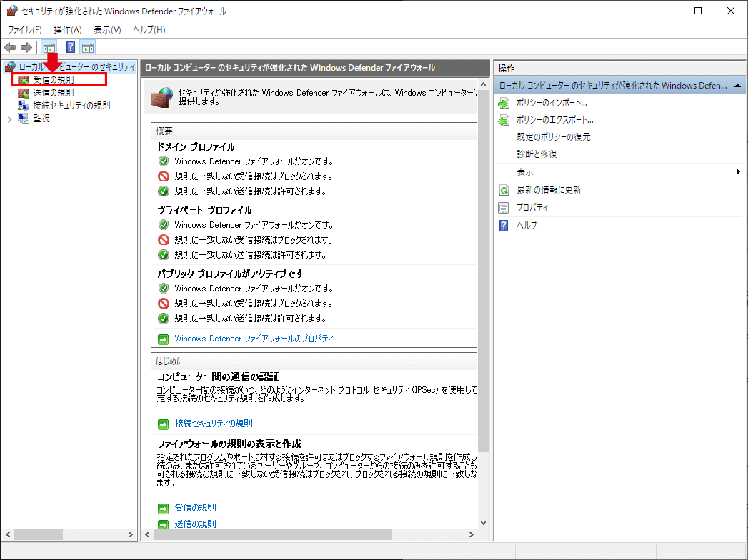Click the center pane vertical scrollbar thumb

(x=483, y=271)
